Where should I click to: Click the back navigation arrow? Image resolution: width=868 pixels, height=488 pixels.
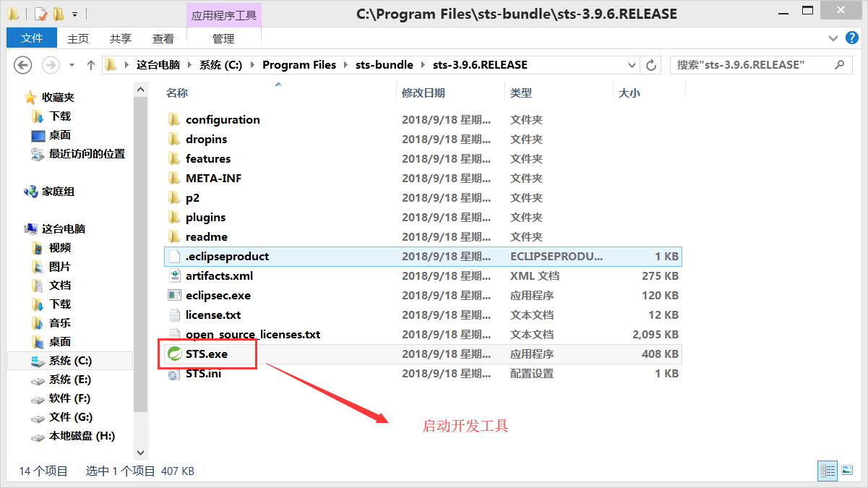[22, 65]
